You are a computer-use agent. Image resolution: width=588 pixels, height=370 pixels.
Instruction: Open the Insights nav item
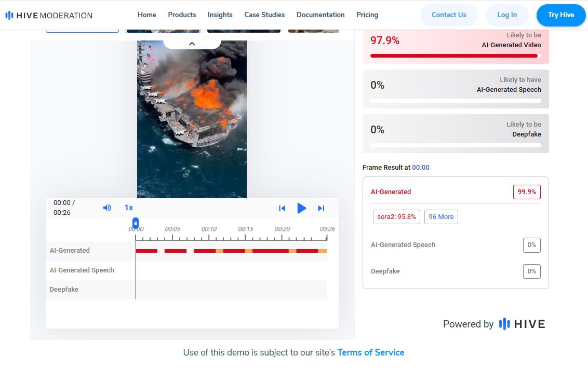coord(220,15)
